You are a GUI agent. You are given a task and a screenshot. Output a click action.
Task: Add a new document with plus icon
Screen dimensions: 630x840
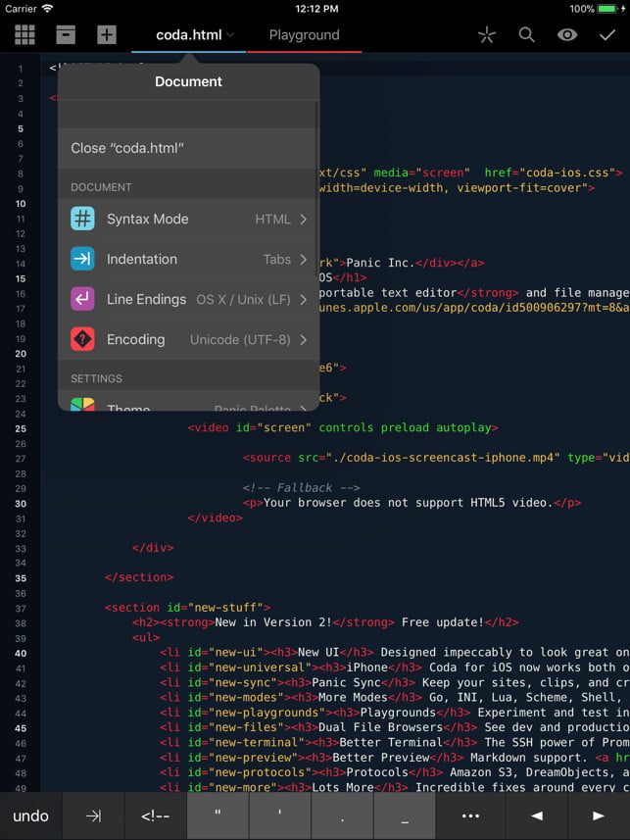pyautogui.click(x=107, y=35)
